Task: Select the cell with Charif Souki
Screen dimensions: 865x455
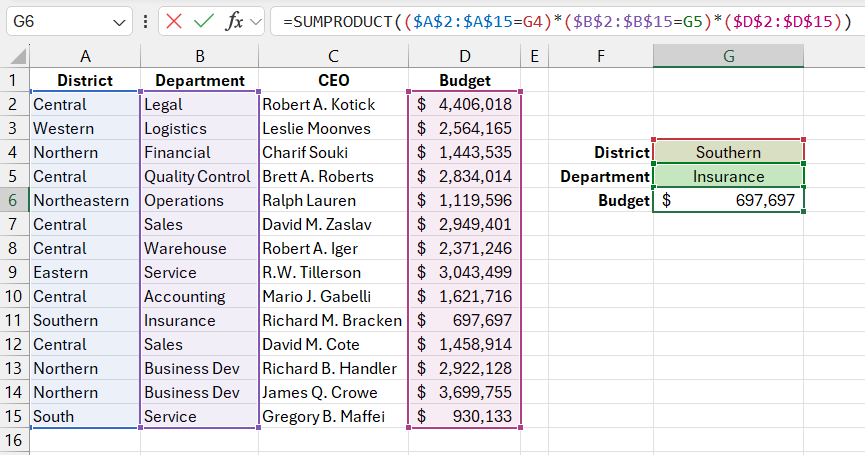Action: (333, 152)
